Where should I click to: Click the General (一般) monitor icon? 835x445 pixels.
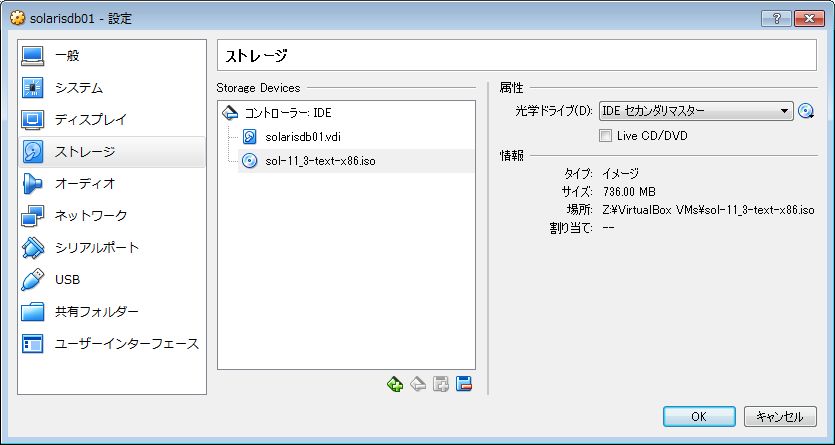tap(32, 56)
